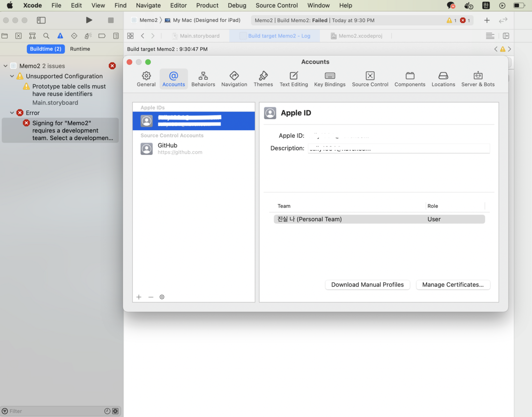Click the Run (play) button in Xcode toolbar

pyautogui.click(x=89, y=20)
